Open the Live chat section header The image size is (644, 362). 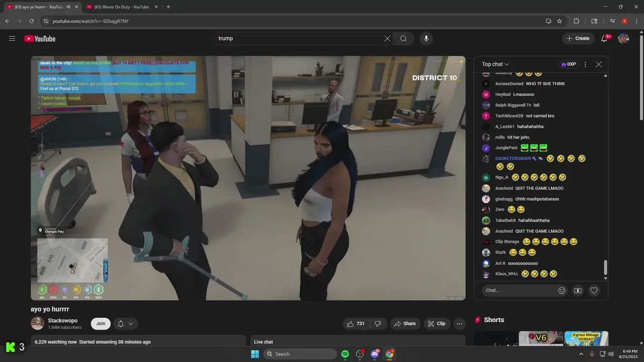[264, 342]
